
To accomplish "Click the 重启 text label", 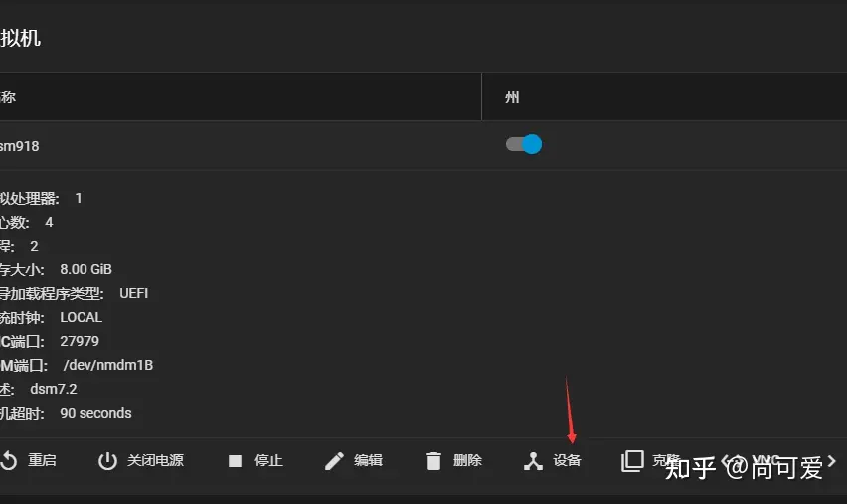I will (42, 460).
